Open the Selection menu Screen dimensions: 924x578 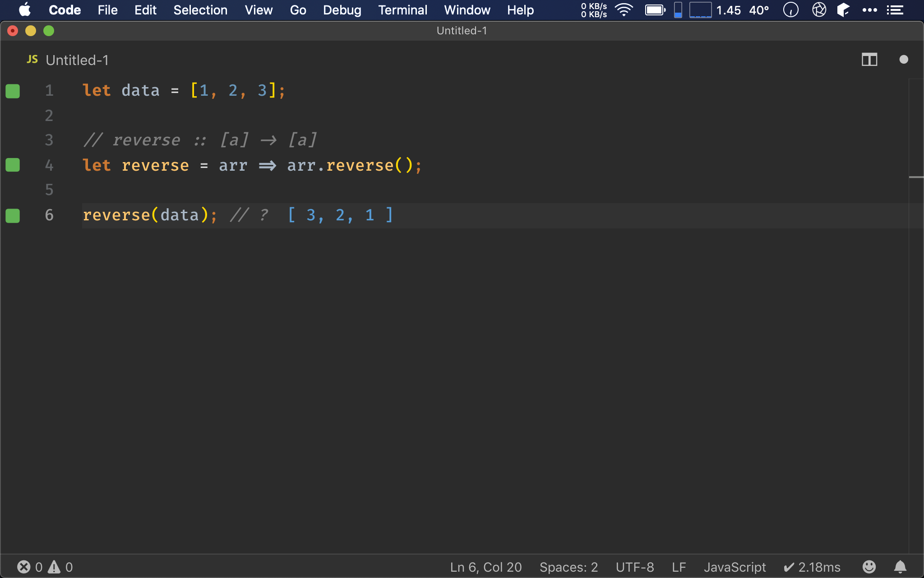[200, 10]
